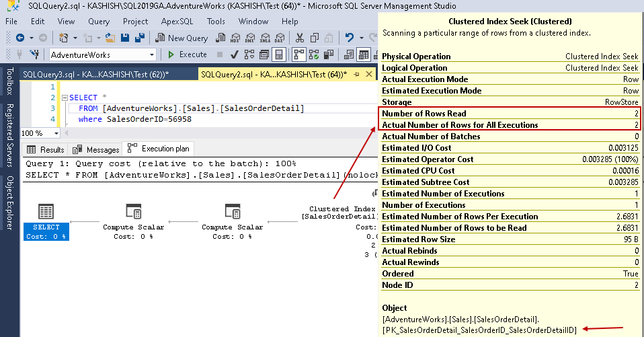Viewport: 644px width, 337px height.
Task: Click the first Compute Scalar operator
Action: click(x=134, y=221)
